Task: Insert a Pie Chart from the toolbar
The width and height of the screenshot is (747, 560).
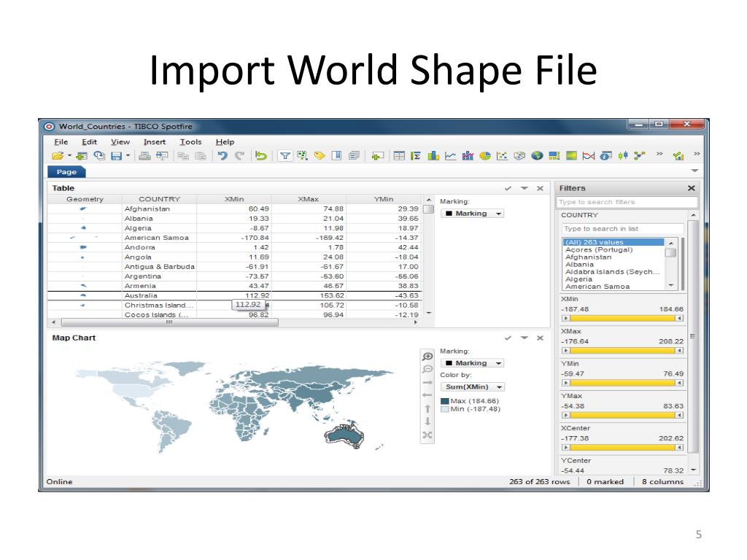Action: pos(485,156)
